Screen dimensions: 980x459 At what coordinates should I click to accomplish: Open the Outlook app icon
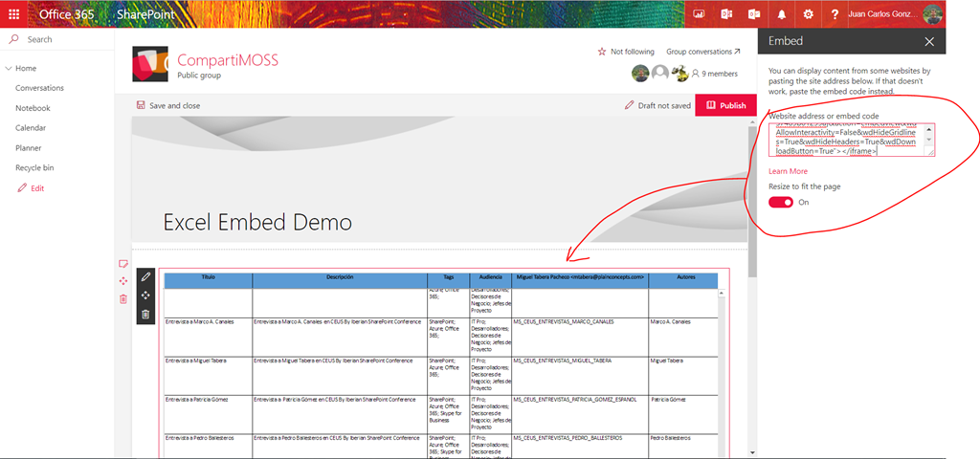[754, 14]
